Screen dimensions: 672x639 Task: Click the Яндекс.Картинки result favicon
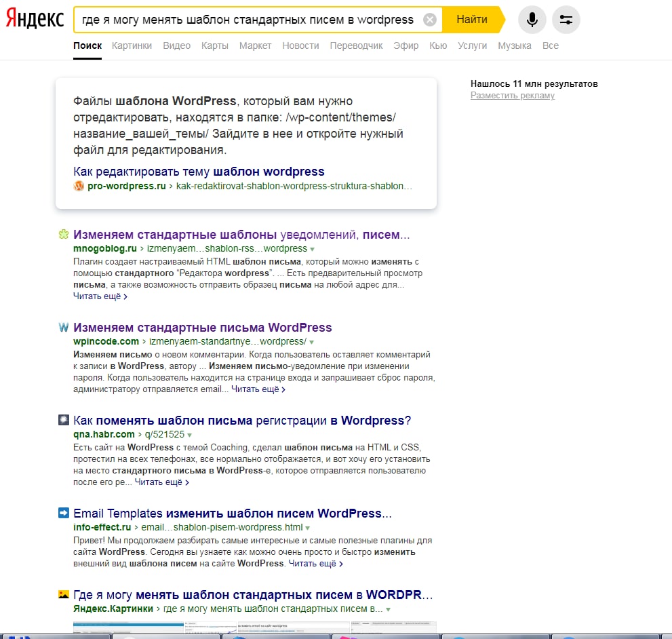coord(64,594)
